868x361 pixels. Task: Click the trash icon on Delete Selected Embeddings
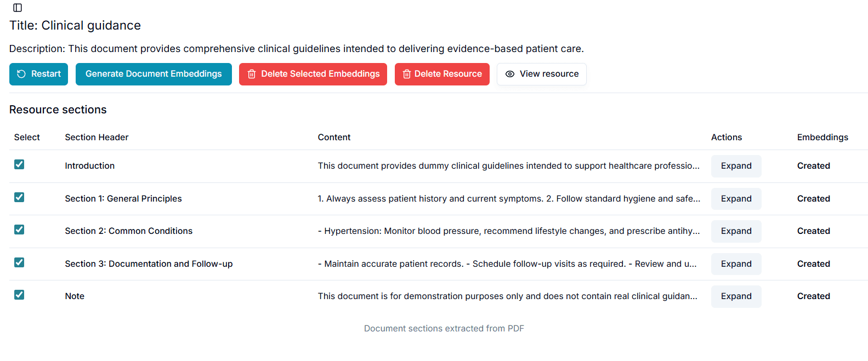point(252,74)
